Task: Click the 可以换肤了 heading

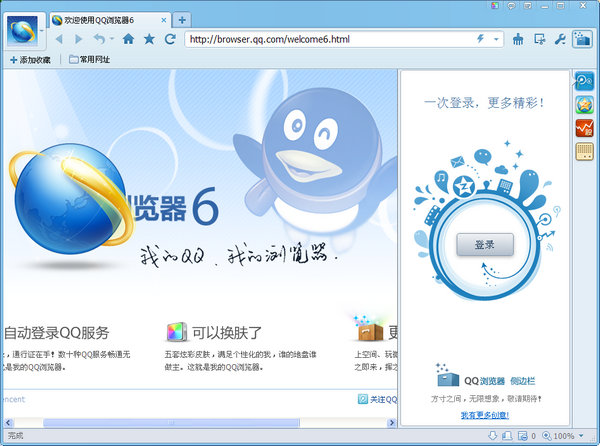Action: coord(227,332)
